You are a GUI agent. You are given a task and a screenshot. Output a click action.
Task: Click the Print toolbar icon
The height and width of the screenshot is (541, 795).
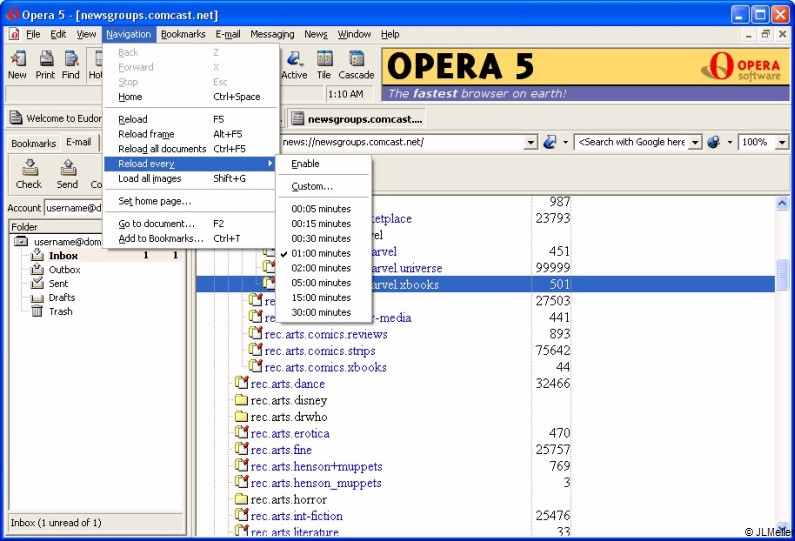click(46, 59)
